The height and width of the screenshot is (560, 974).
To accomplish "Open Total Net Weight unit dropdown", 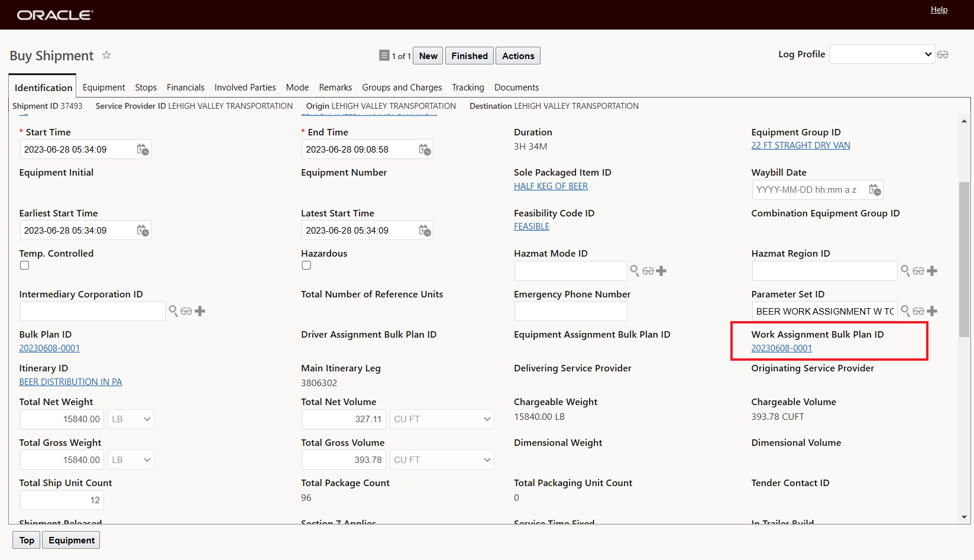I will point(131,419).
